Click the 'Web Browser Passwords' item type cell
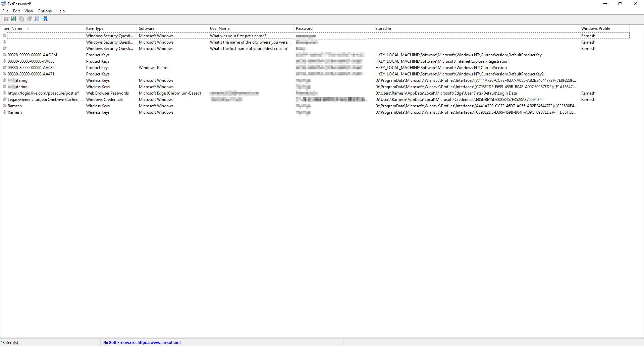The height and width of the screenshot is (346, 644). coord(107,93)
